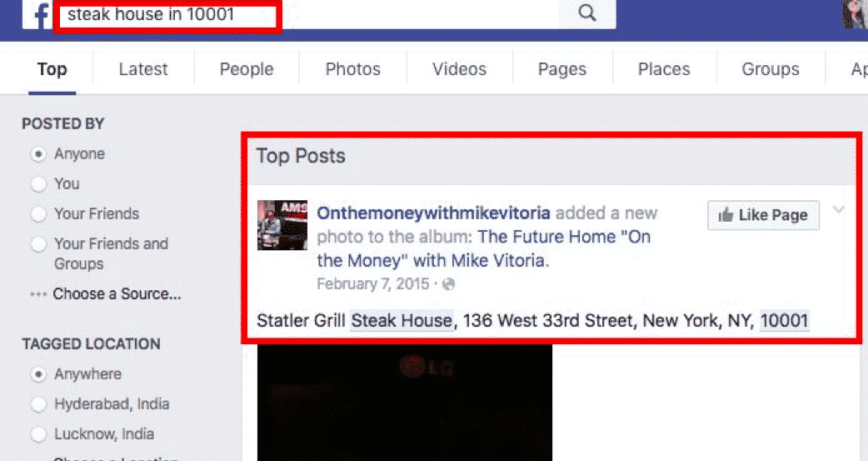Open Choose a Source selector

(x=117, y=293)
